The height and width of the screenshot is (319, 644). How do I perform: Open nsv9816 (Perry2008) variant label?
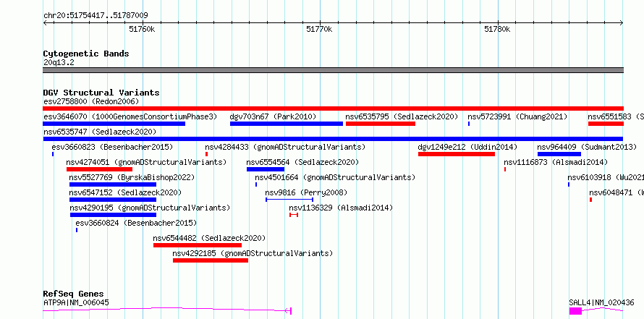[306, 192]
